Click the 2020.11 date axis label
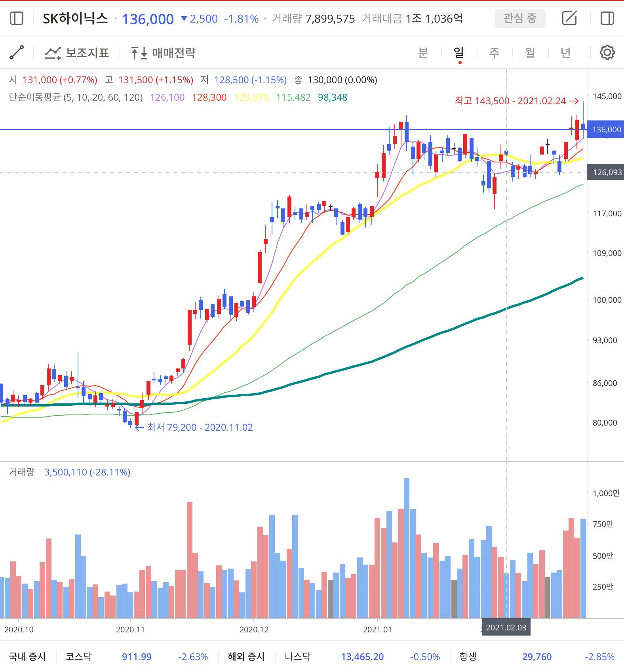 (x=130, y=630)
